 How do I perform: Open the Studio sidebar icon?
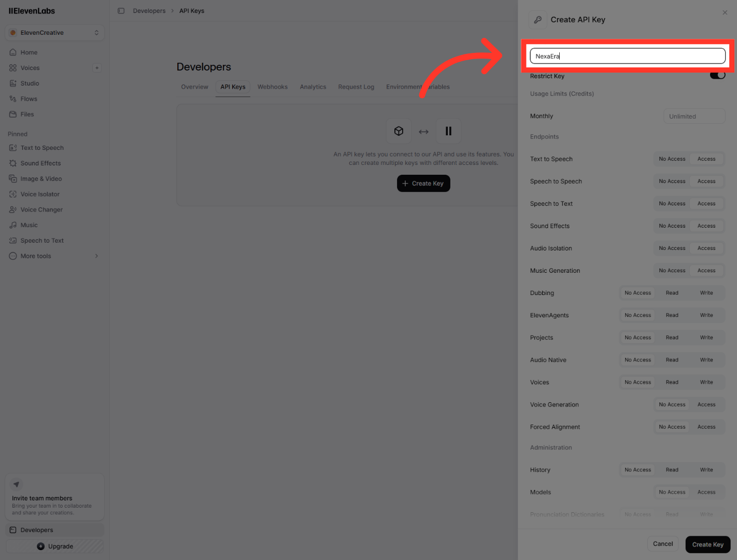coord(13,83)
